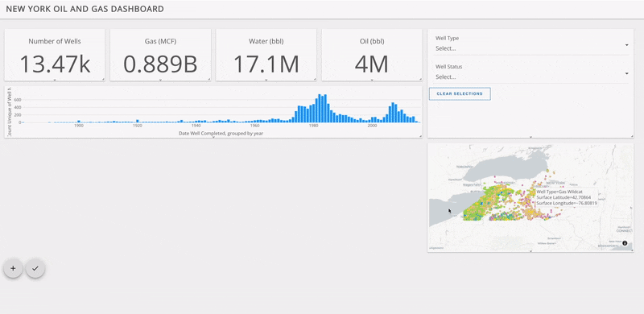Click the 'Oil (bbl)' card title
The height and width of the screenshot is (314, 644).
pos(372,41)
